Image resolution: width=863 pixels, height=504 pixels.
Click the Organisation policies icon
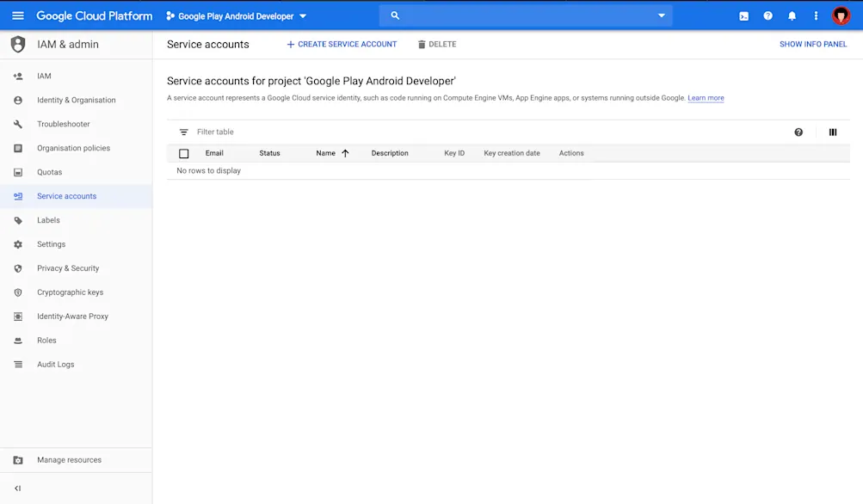tap(17, 148)
